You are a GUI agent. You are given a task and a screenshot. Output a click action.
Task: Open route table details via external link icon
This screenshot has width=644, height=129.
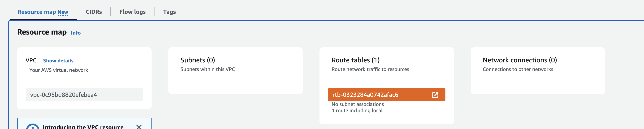[x=436, y=95]
